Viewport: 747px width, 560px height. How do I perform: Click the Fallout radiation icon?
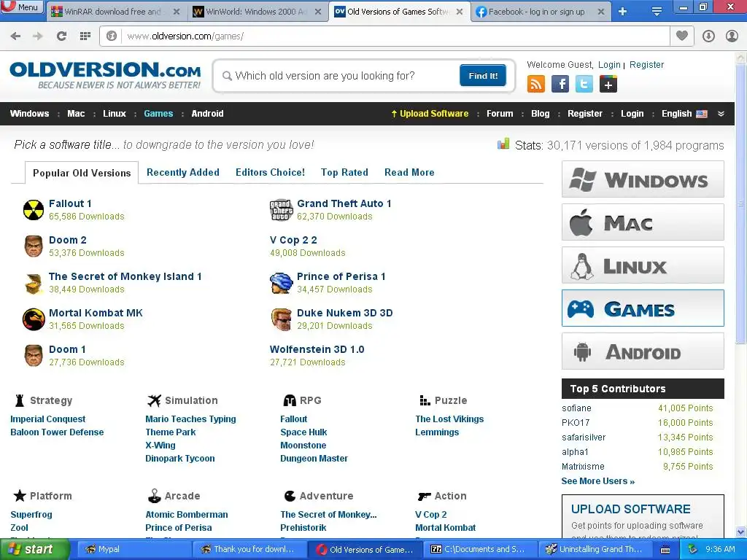[x=34, y=210]
